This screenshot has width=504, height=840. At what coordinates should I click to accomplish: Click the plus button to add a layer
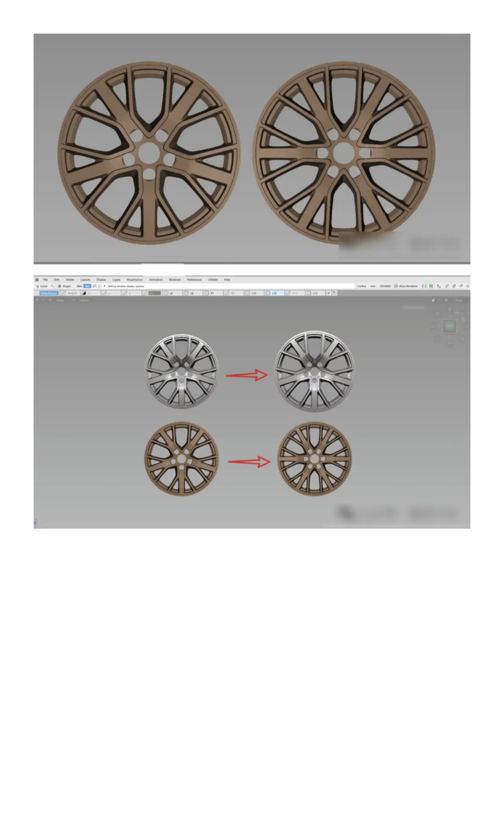[x=329, y=293]
